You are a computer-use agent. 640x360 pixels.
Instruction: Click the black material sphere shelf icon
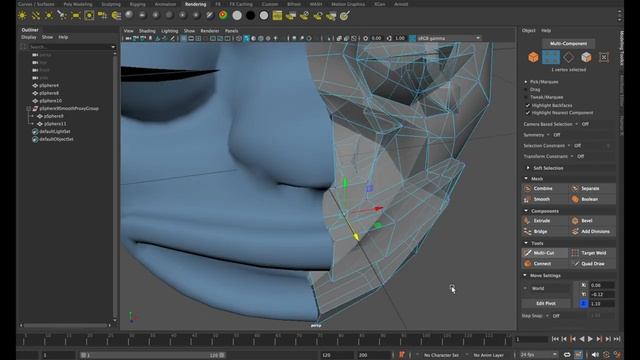tap(250, 16)
